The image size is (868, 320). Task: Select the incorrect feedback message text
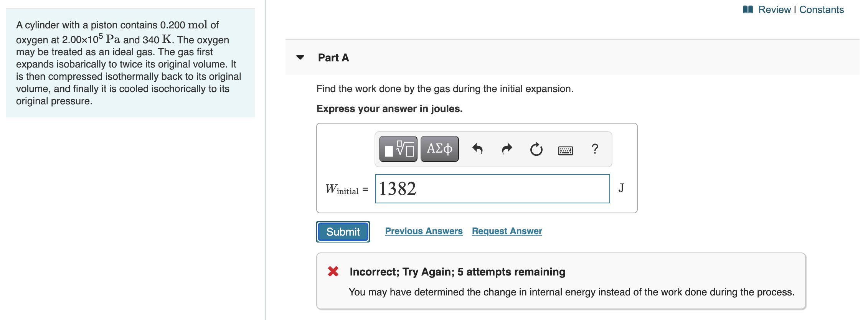coord(571,292)
